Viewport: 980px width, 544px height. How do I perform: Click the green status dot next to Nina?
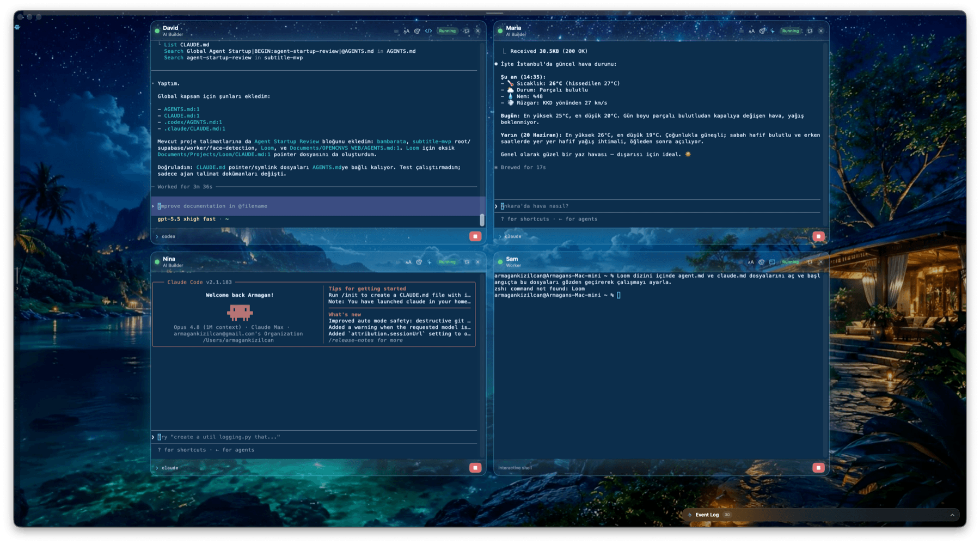click(x=157, y=262)
